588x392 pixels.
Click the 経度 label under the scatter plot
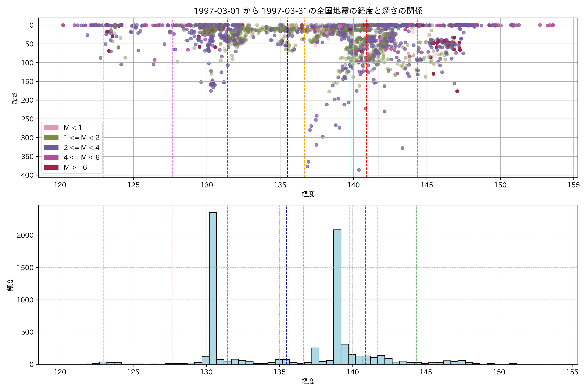pos(308,194)
